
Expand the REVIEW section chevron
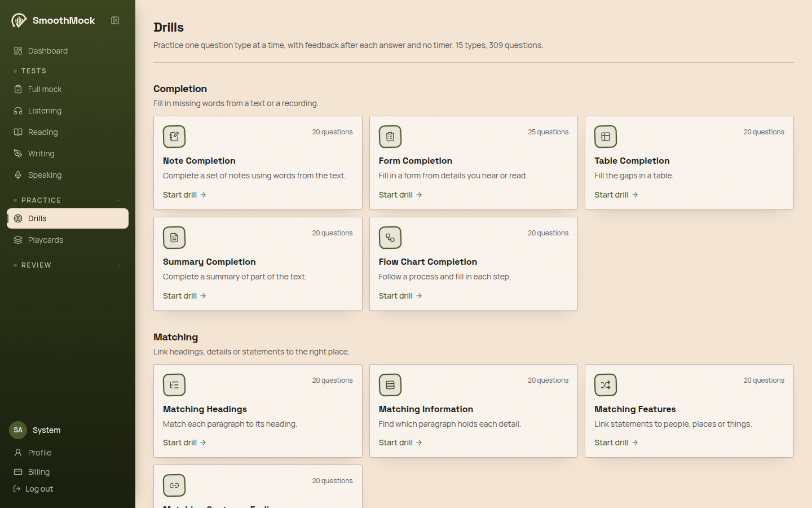coord(118,265)
